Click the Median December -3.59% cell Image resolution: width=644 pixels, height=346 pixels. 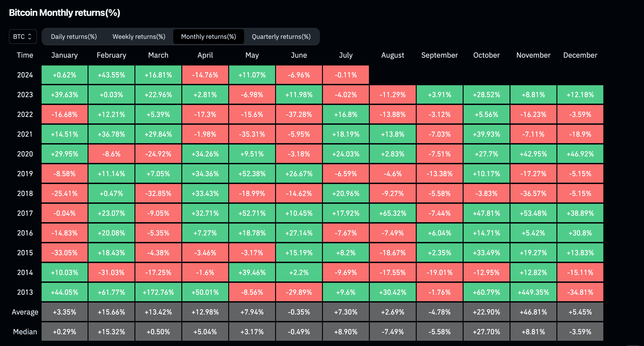pos(580,332)
